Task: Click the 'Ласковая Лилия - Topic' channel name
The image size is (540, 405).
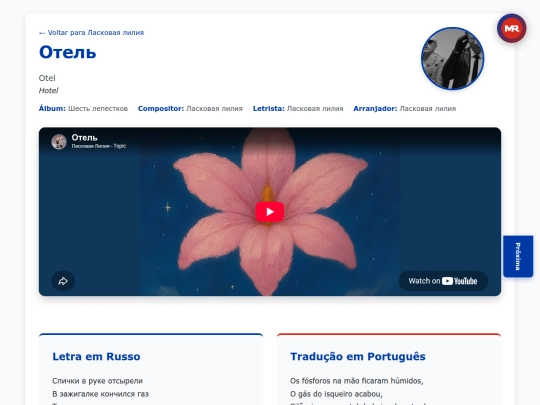Action: [99, 146]
